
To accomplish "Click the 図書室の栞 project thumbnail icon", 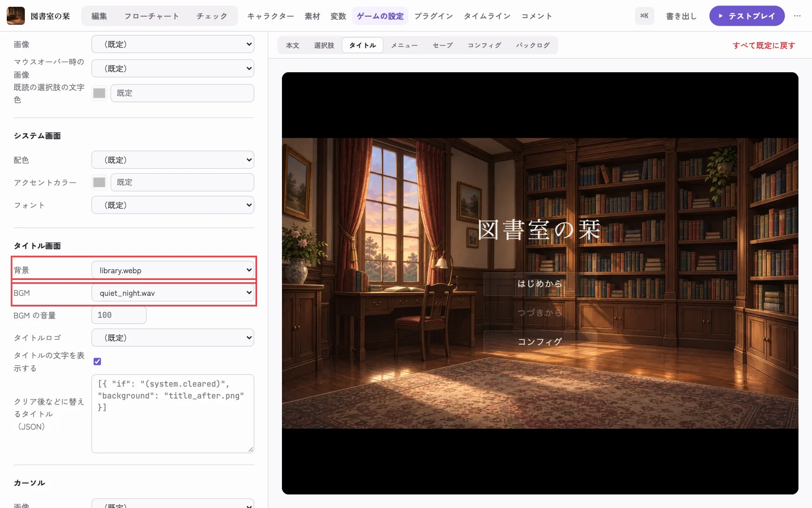I will (16, 16).
